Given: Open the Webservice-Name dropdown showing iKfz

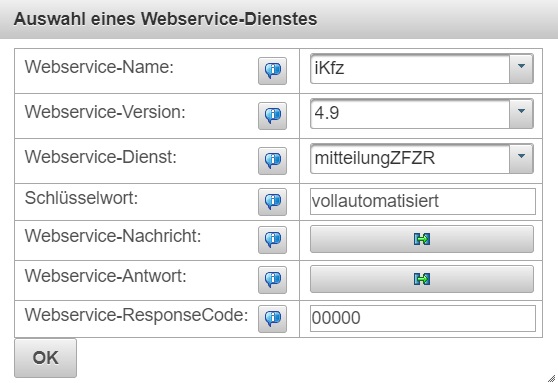Looking at the screenshot, I should tap(422, 69).
